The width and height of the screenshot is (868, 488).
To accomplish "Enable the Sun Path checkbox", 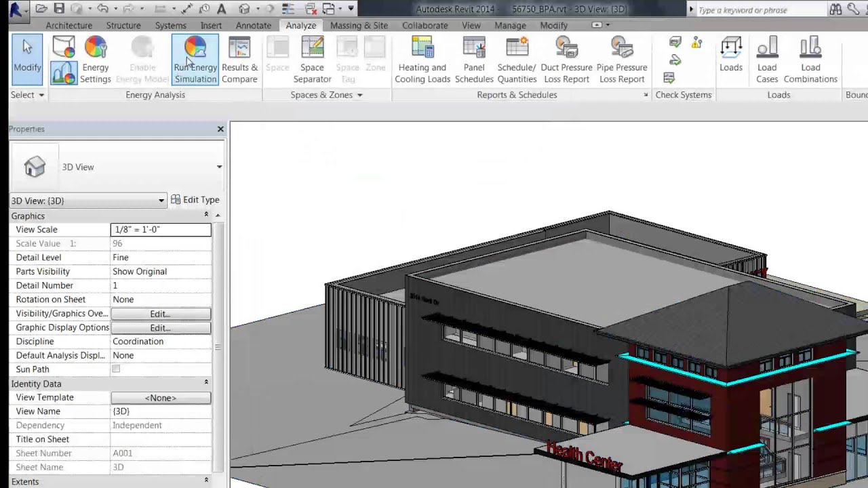I will (116, 369).
